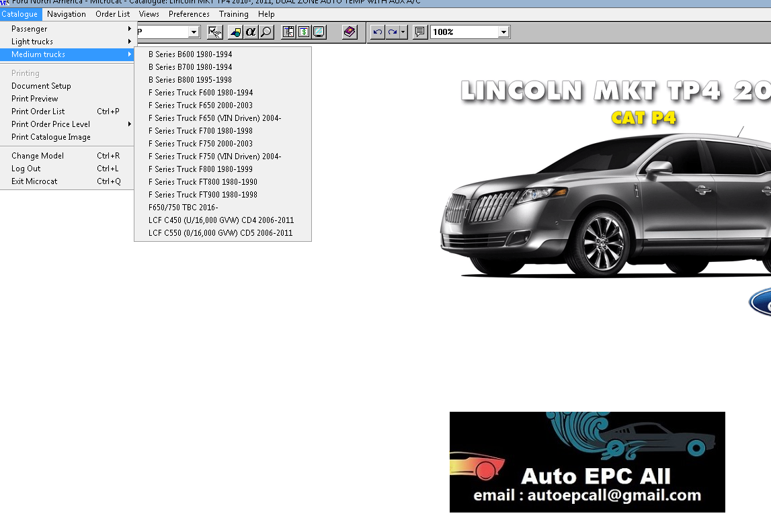Open the Preferences menu
771x532 pixels.
click(189, 14)
